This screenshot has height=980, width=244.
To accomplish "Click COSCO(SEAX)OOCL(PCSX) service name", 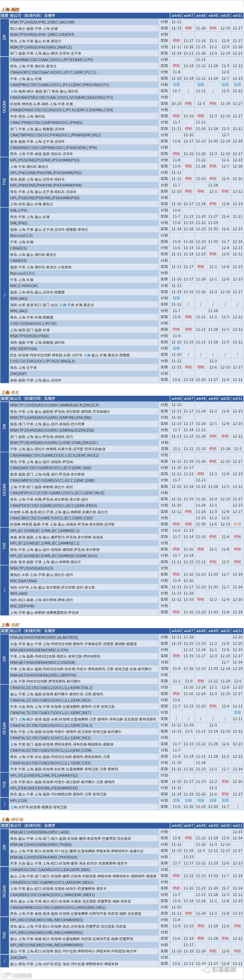I will (33, 323).
